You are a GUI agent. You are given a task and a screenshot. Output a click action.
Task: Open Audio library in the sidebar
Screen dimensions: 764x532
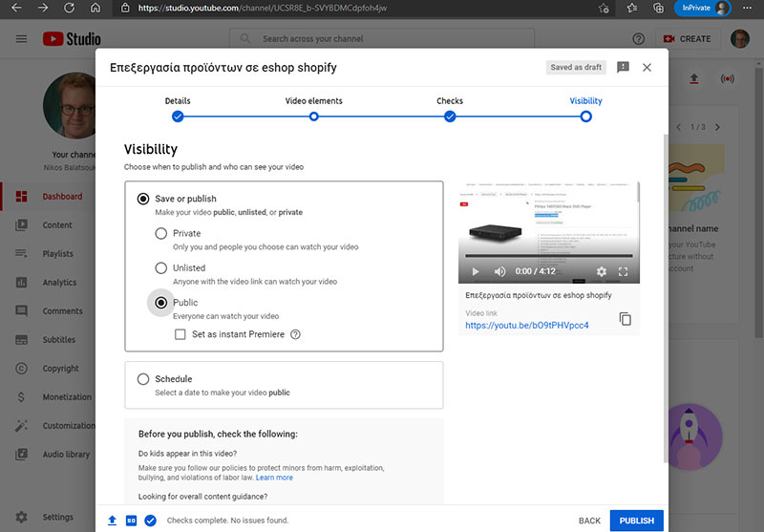(x=49, y=455)
